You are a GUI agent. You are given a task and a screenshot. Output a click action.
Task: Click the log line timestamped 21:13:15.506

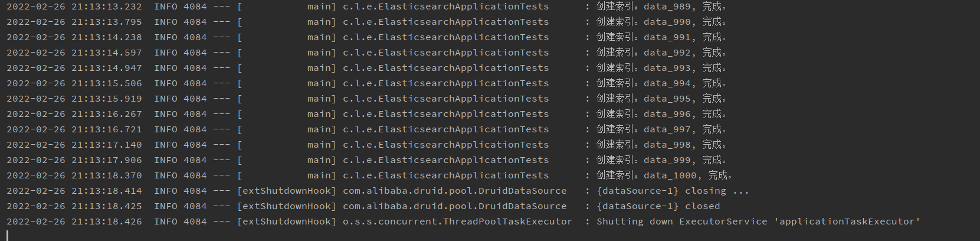coord(366,83)
